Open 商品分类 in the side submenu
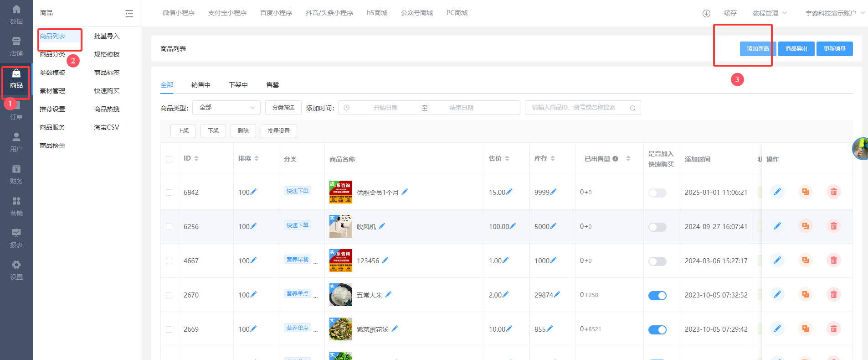868x360 pixels. 52,54
